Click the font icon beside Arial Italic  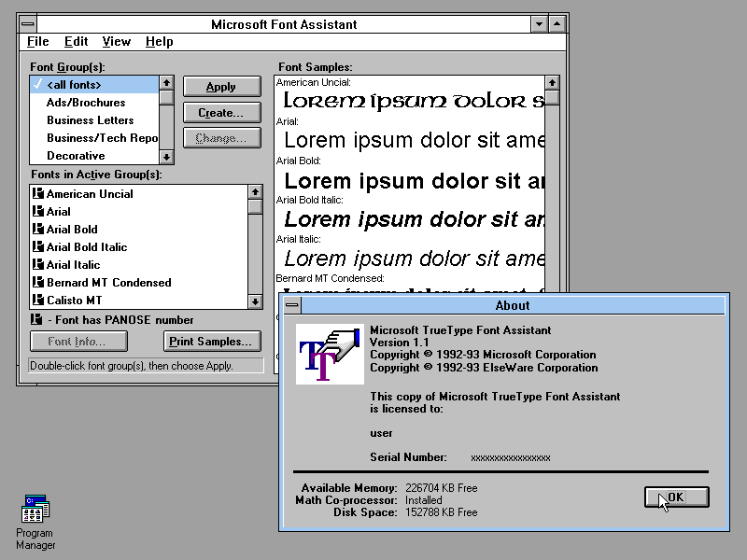pos(37,264)
